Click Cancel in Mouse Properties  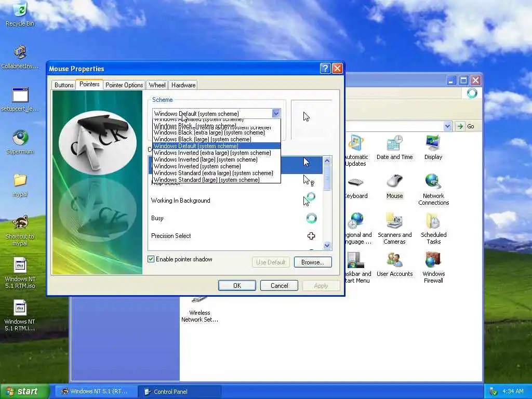[x=279, y=286]
